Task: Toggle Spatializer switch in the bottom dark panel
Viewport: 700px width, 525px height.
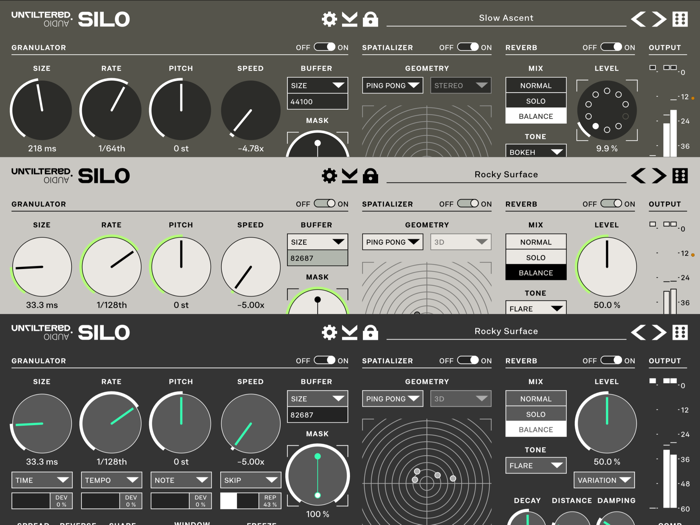Action: (468, 360)
